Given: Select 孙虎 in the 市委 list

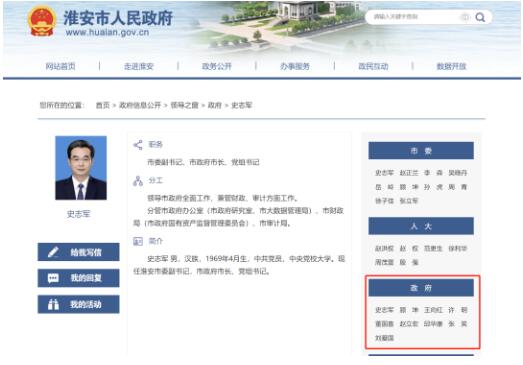Looking at the screenshot, I should (x=433, y=187).
